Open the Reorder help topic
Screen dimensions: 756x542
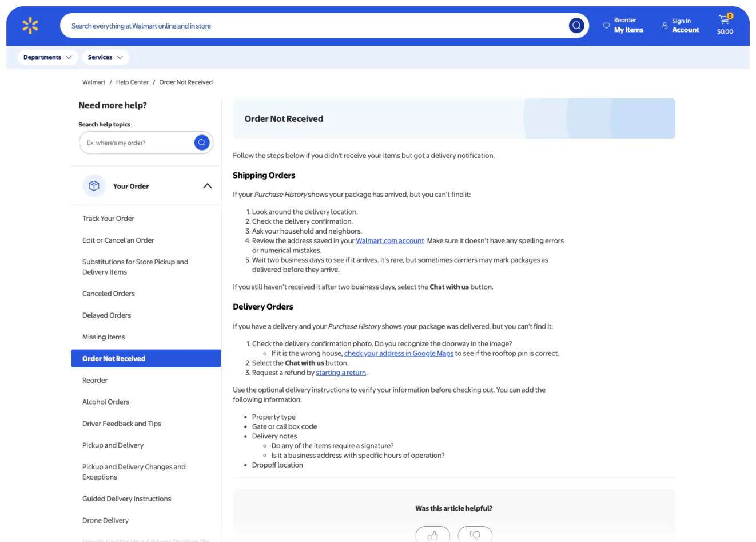(95, 381)
